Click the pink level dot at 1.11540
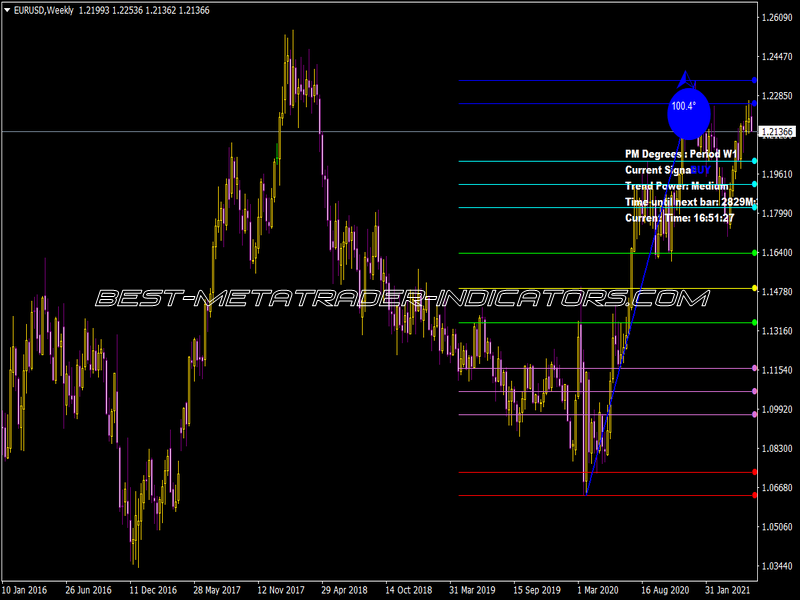800x600 pixels. (755, 368)
